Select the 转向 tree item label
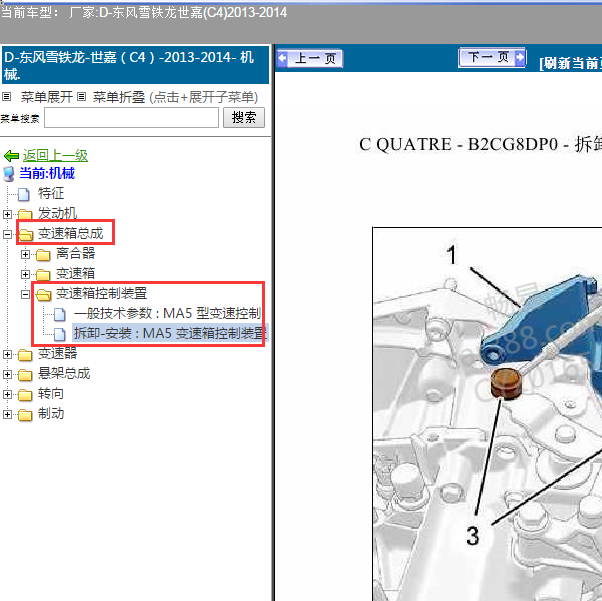 point(51,393)
